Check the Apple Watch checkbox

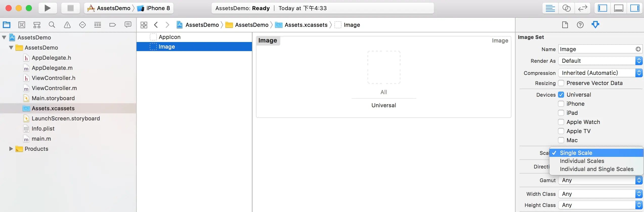click(x=561, y=122)
